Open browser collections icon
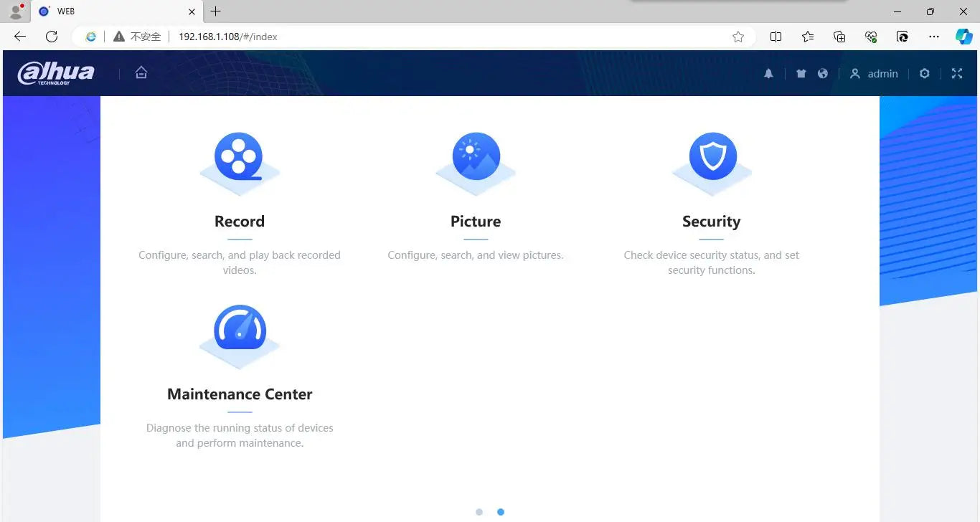This screenshot has height=522, width=980. coord(839,37)
